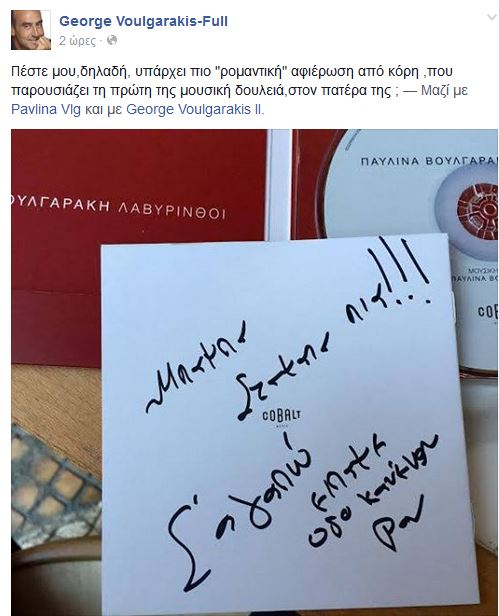Click the globe public-audience icon

coord(112,40)
